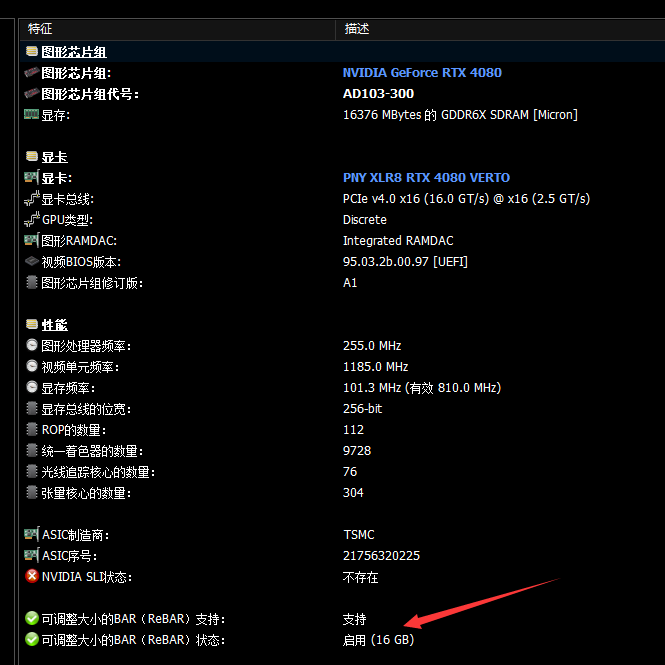
Task: Click the clock icon beside 视频单元频率:
Action: pyautogui.click(x=32, y=366)
